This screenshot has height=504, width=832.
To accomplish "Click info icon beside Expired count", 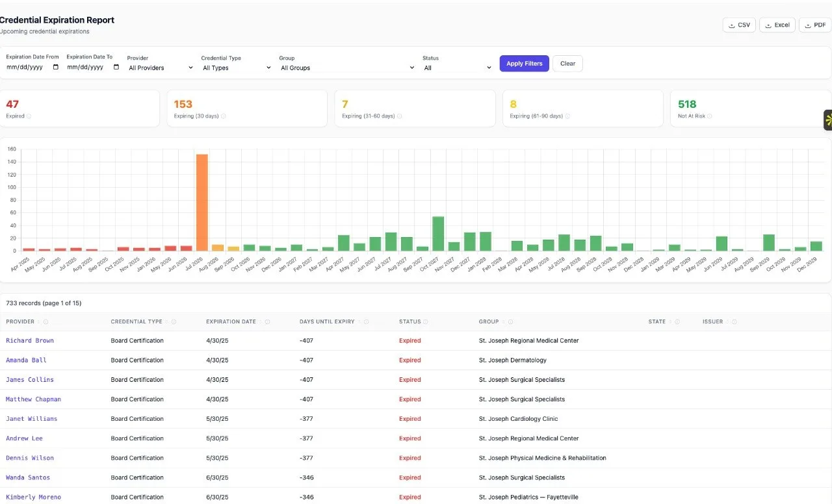I will pos(29,116).
